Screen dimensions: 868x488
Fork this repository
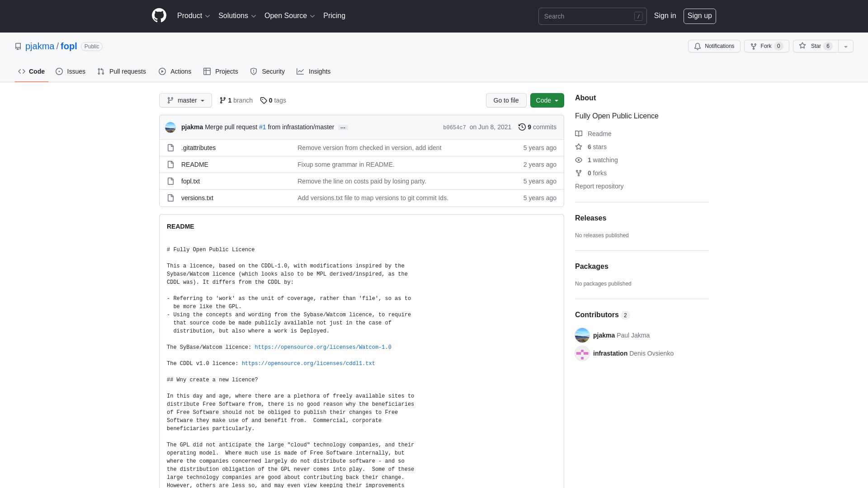[x=766, y=46]
